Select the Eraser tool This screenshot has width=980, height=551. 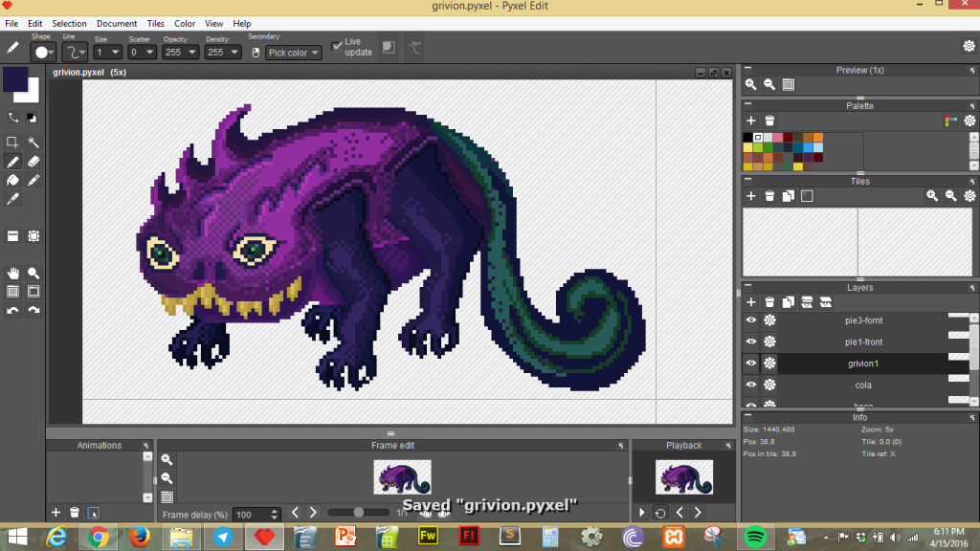pos(33,162)
